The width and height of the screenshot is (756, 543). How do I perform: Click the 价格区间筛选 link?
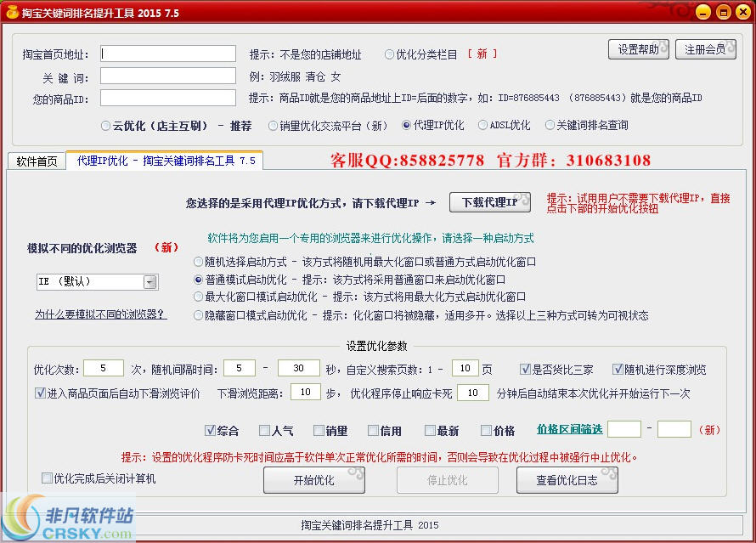point(569,429)
